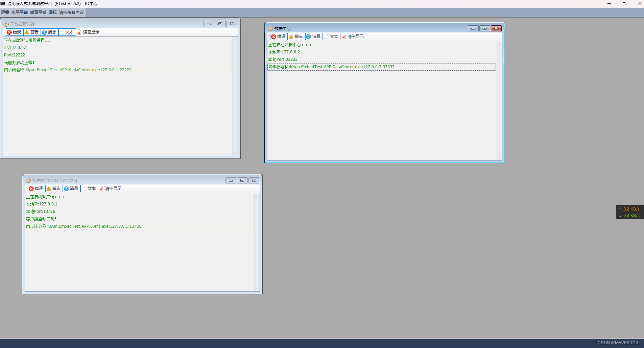
Task: Toggle 警告 filter in 数据中心 window
Action: [296, 36]
